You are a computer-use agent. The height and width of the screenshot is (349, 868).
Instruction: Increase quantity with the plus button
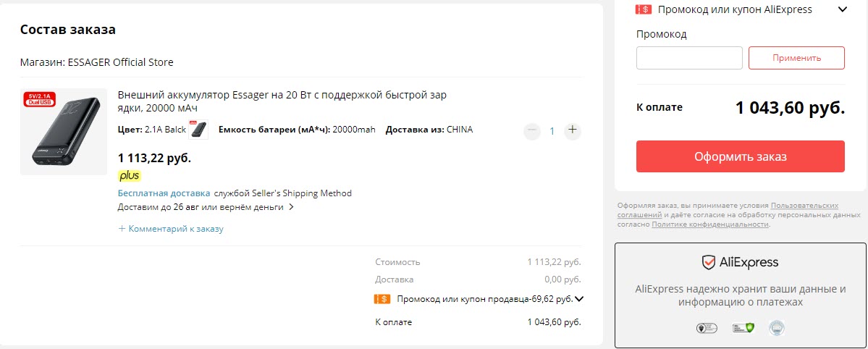[x=573, y=131]
